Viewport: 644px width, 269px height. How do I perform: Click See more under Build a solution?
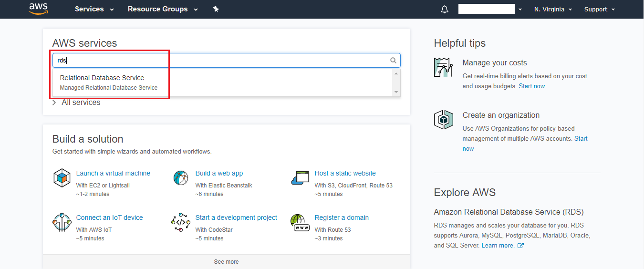pos(227,262)
